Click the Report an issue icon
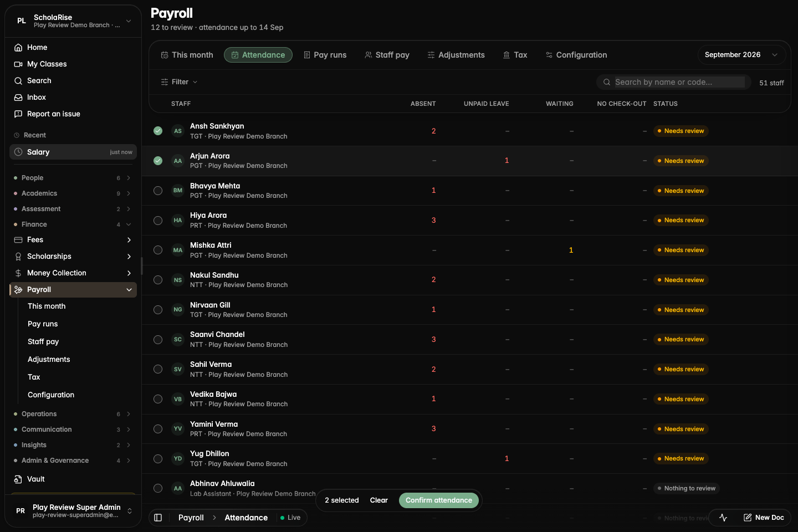The height and width of the screenshot is (532, 798). click(x=18, y=114)
